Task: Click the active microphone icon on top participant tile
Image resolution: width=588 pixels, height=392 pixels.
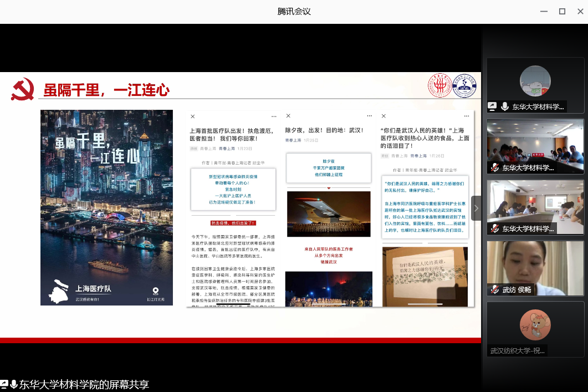Action: tap(504, 106)
